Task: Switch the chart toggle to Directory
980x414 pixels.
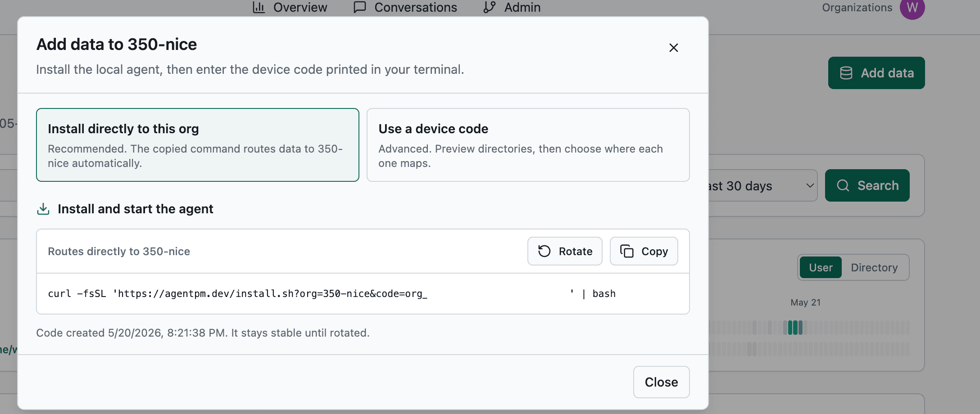Action: click(x=874, y=268)
